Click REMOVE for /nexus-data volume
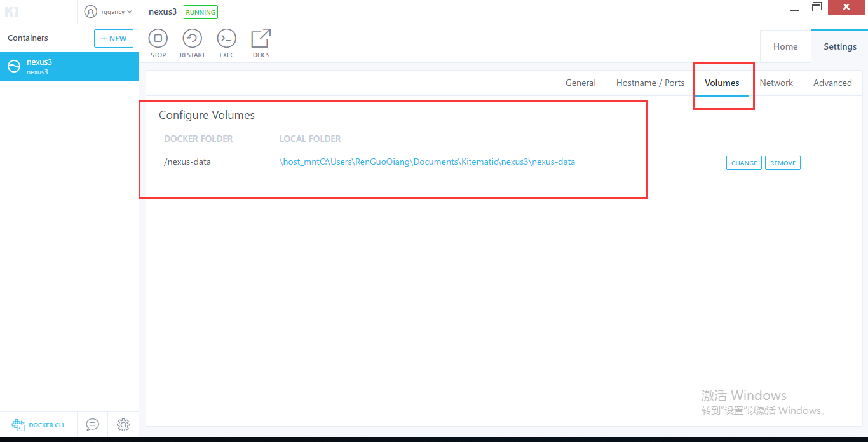This screenshot has width=868, height=442. coord(783,163)
